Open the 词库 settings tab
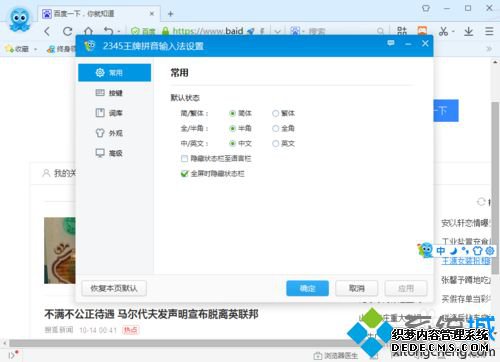Viewport: 500px width, 362px height. (x=115, y=113)
